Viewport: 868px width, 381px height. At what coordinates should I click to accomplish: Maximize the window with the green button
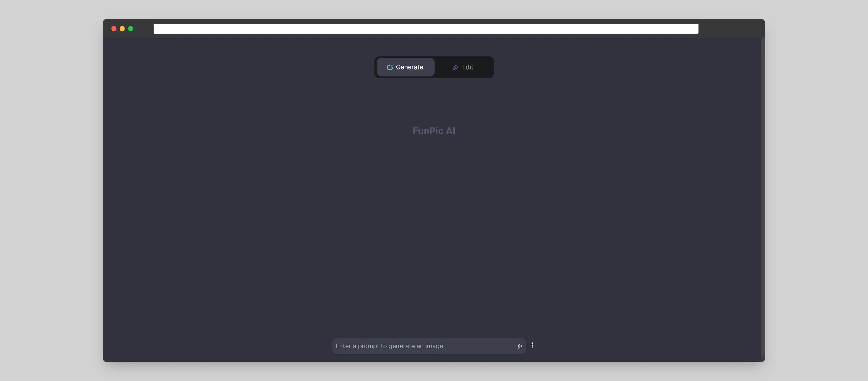pyautogui.click(x=131, y=29)
